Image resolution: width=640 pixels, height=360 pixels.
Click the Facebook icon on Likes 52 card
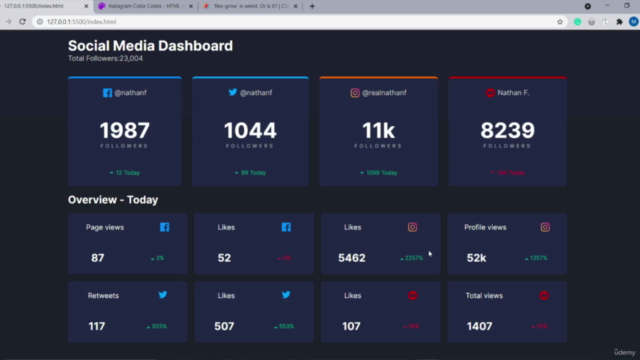(286, 227)
